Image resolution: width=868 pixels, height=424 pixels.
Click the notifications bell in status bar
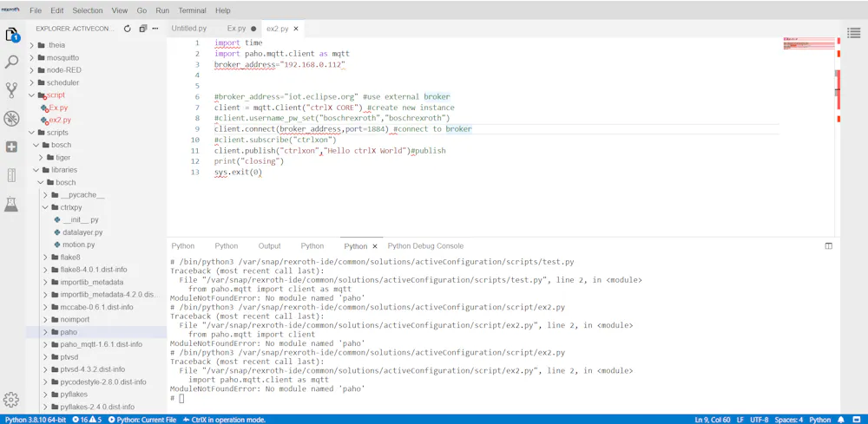point(855,420)
